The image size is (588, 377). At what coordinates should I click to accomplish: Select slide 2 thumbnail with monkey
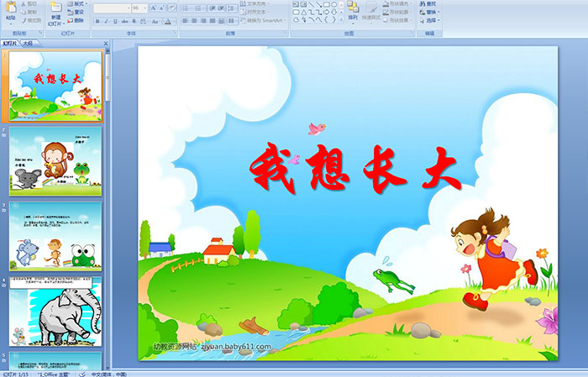(55, 161)
